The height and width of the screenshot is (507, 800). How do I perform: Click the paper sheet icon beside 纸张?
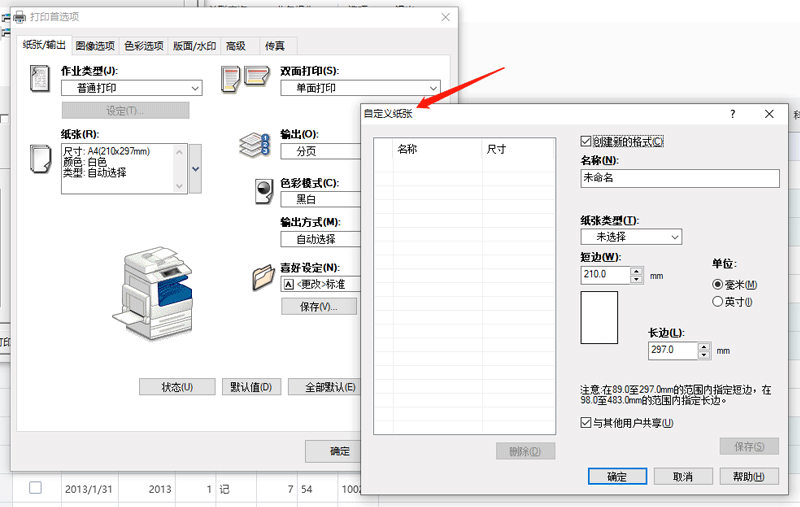40,159
